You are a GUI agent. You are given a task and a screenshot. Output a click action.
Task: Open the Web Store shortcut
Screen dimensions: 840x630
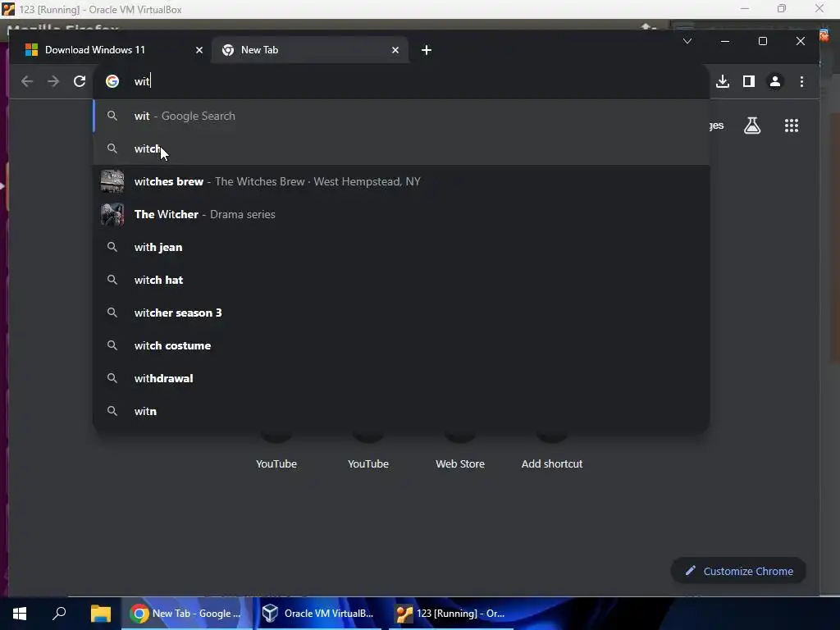(x=459, y=450)
